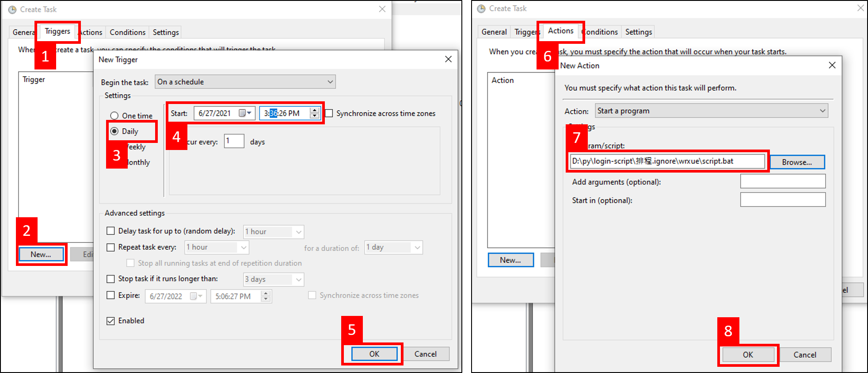
Task: Click the Action column header
Action: click(503, 80)
